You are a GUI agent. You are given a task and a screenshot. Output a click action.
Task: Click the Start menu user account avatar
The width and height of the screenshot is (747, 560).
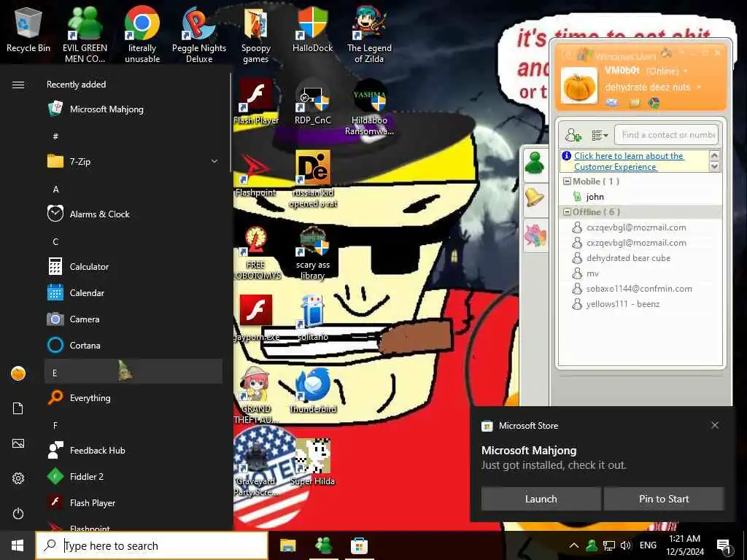click(x=18, y=373)
